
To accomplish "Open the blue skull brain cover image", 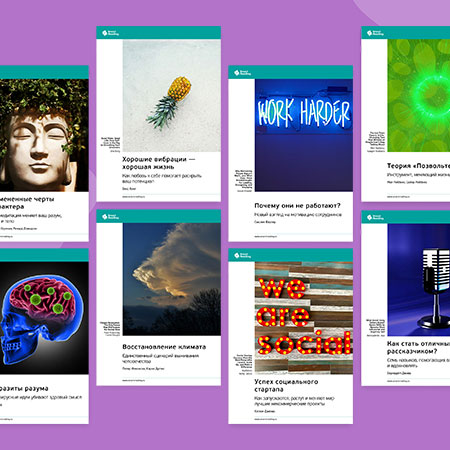I will coord(44,318).
